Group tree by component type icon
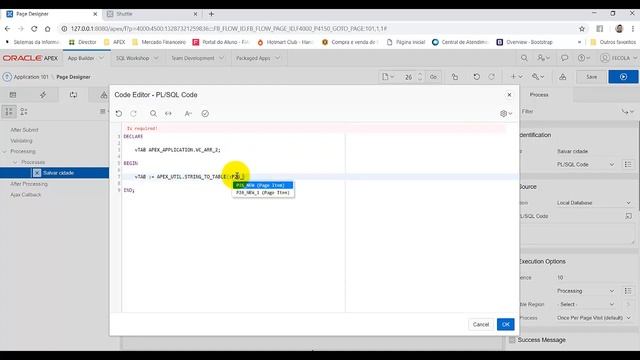 tap(24, 111)
